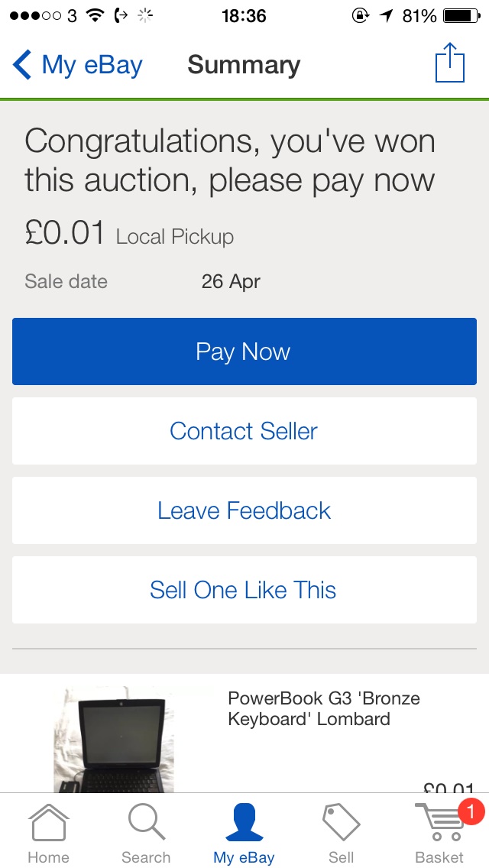Open the Home tab icon

pos(48,824)
